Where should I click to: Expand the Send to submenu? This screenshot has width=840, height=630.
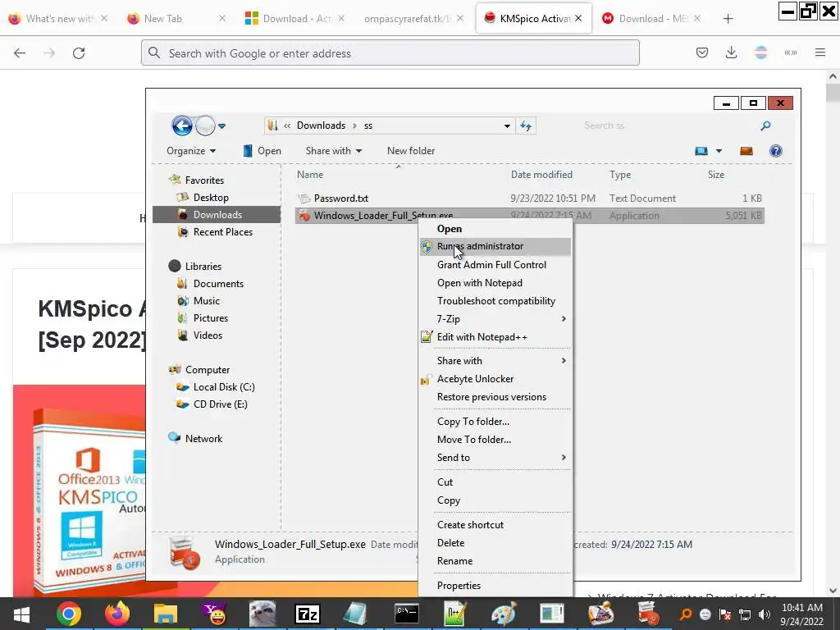[495, 458]
